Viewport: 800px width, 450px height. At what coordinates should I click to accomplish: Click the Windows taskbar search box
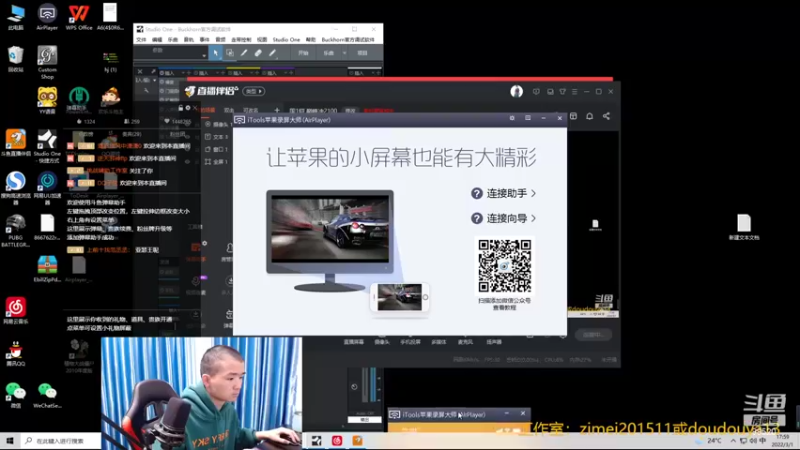click(60, 441)
